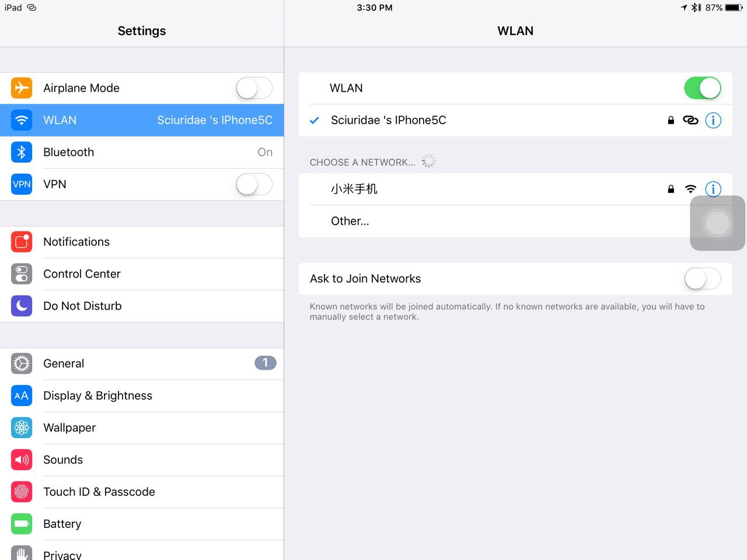747x560 pixels.
Task: Tap the network scanning spinner
Action: pos(429,161)
